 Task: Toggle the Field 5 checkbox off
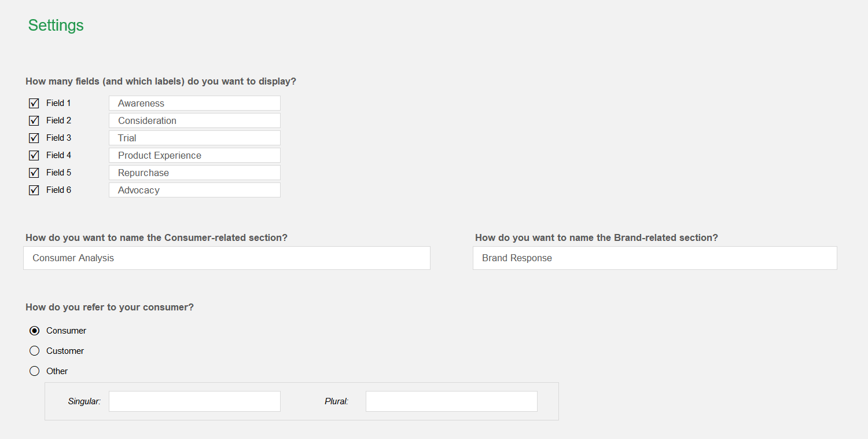[34, 173]
